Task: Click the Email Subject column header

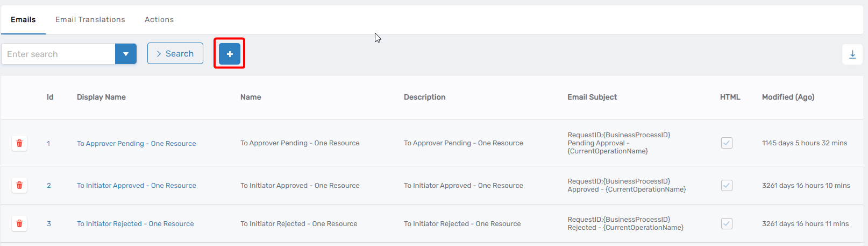Action: pyautogui.click(x=592, y=97)
